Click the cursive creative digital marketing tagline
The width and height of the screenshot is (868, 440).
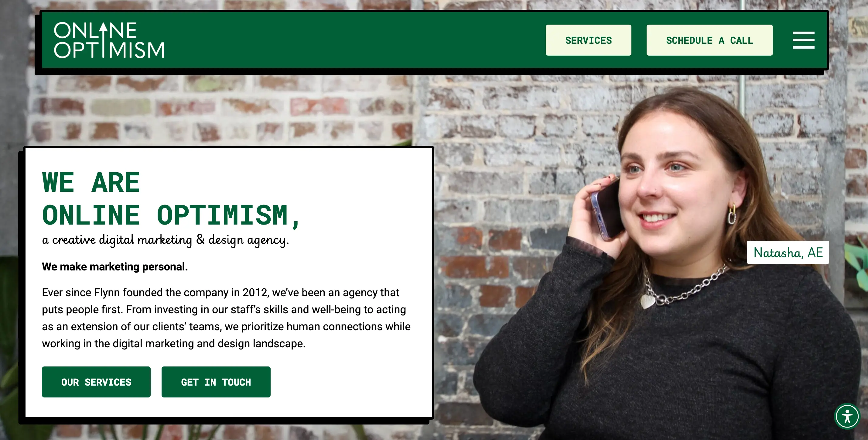pos(166,240)
